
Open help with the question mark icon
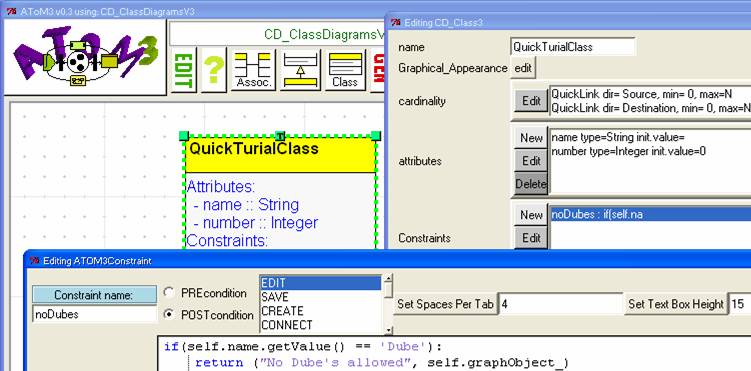pyautogui.click(x=214, y=70)
